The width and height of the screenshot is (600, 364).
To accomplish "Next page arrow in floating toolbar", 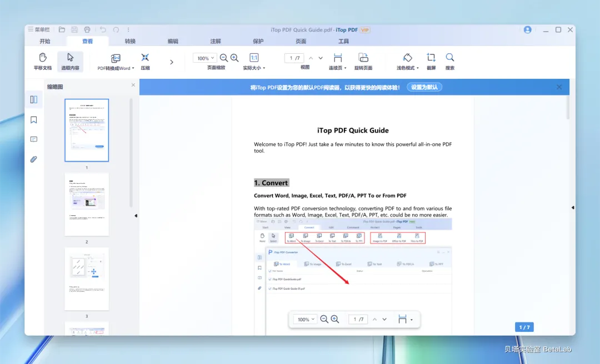I will point(384,319).
